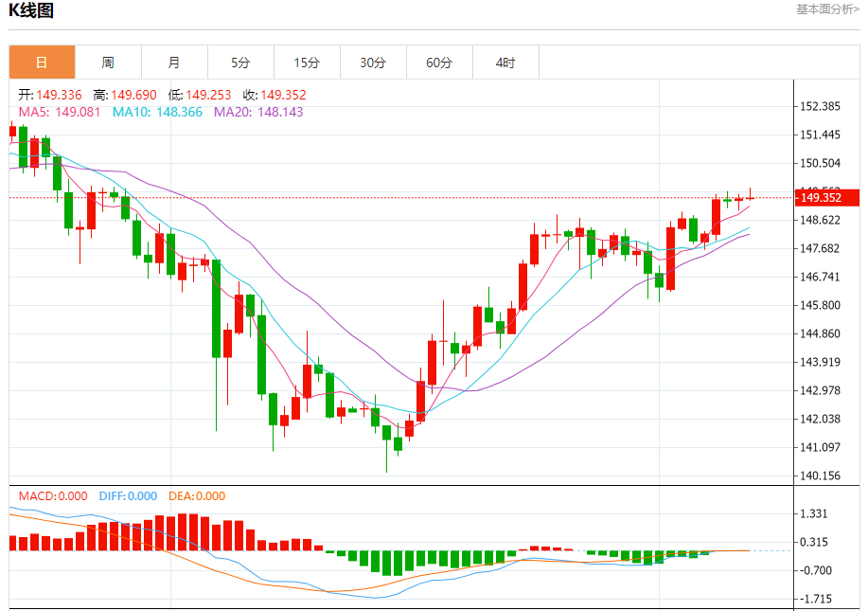Click the MA10: 148.366 label
Viewport: 868px width, 611px height.
158,112
